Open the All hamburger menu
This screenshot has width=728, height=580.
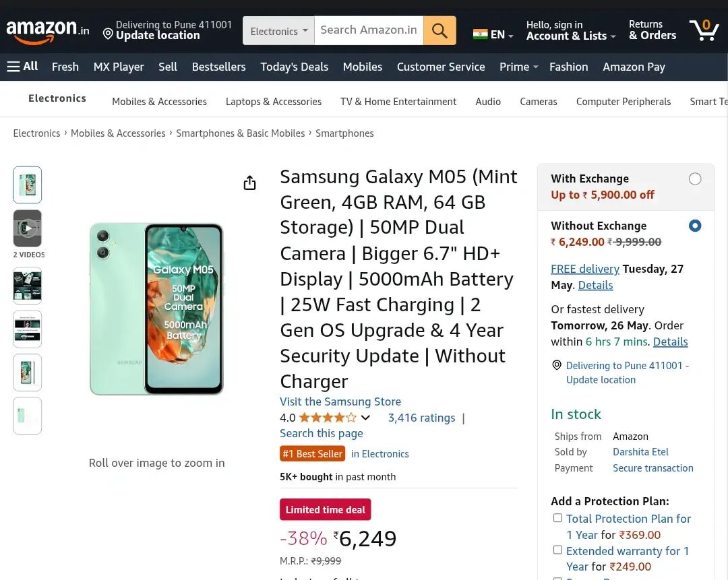22,67
